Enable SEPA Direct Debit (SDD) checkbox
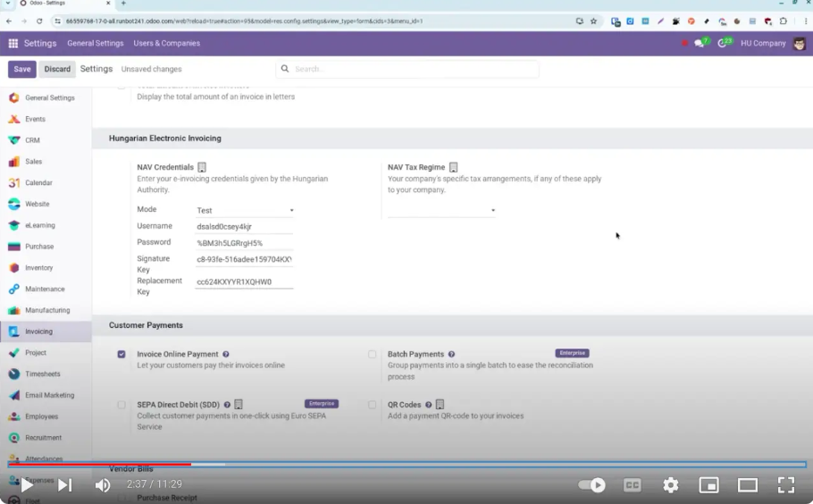This screenshot has height=504, width=813. (x=122, y=405)
